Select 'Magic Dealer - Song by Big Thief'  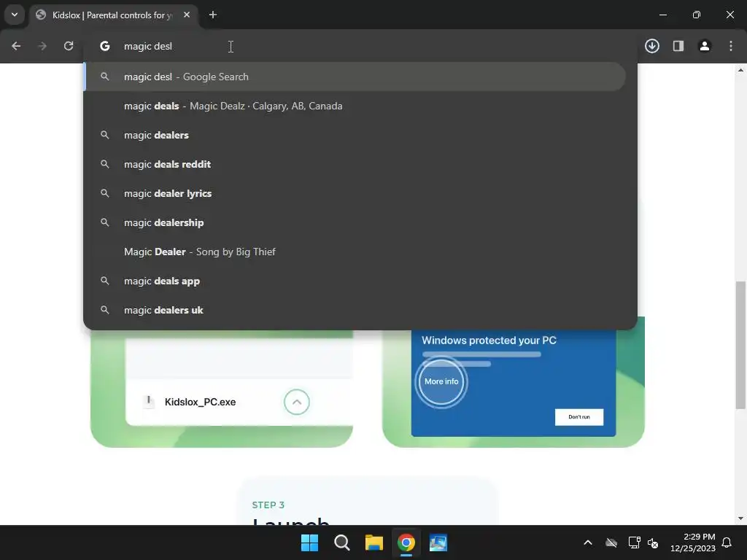pyautogui.click(x=355, y=252)
